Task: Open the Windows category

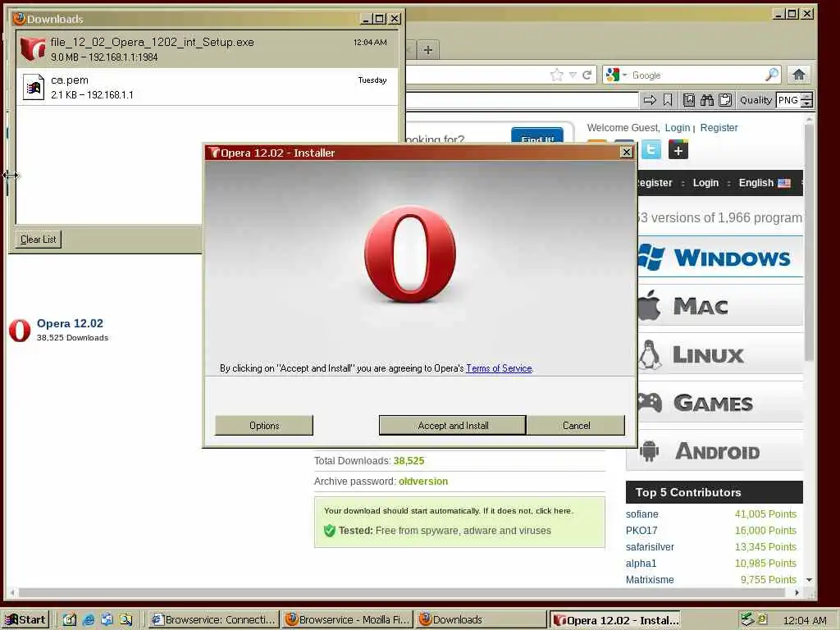Action: 720,257
